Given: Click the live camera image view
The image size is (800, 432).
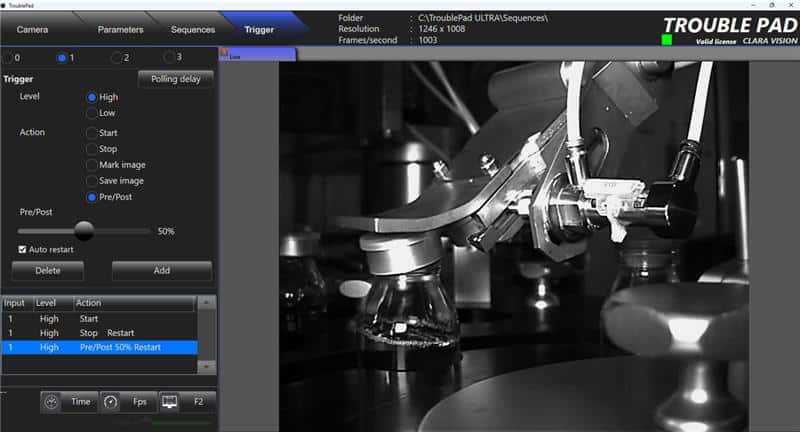Looking at the screenshot, I should tap(513, 246).
